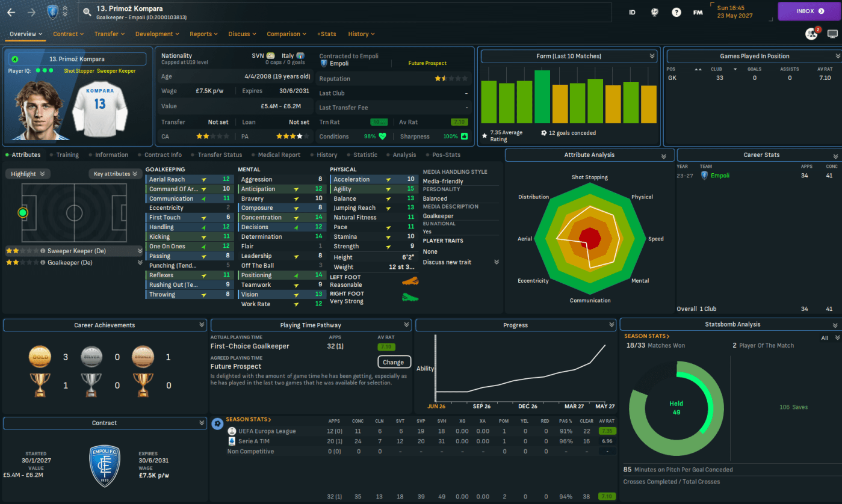Click the monitor display icon
Viewport: 842px width, 504px height.
click(x=832, y=34)
